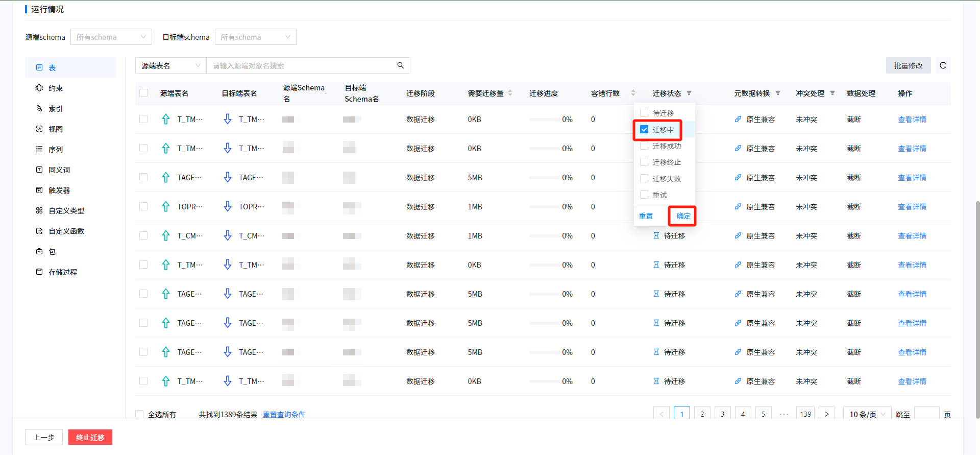The image size is (980, 455).
Task: Click the 同义词 sidebar icon
Action: [x=39, y=170]
